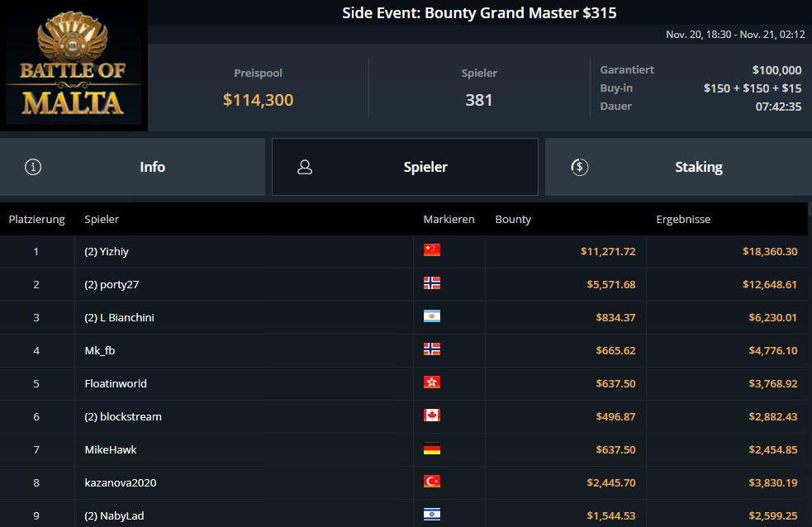This screenshot has height=527, width=812.
Task: Open the Info tab
Action: [152, 167]
